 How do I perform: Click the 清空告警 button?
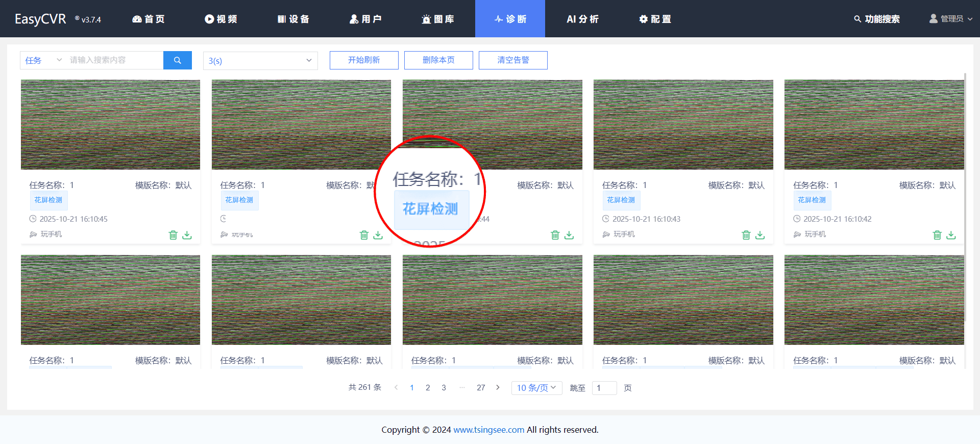coord(512,60)
